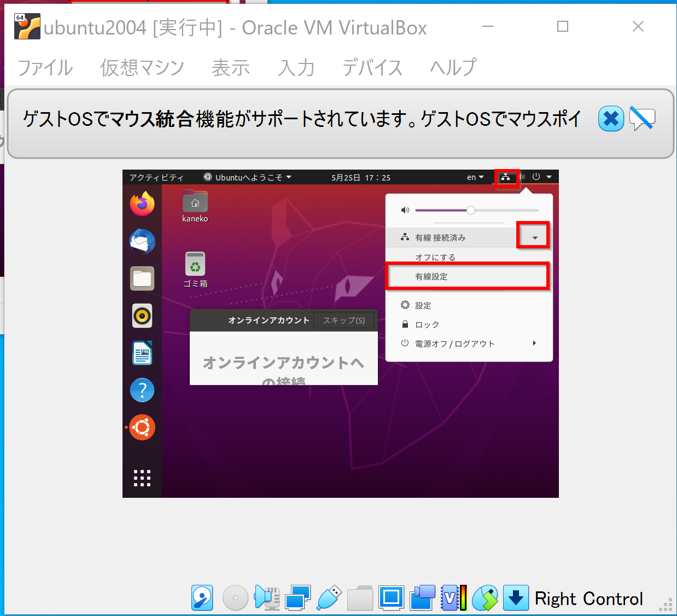This screenshot has height=616, width=677.
Task: Open the display status icon
Action: coord(391,598)
